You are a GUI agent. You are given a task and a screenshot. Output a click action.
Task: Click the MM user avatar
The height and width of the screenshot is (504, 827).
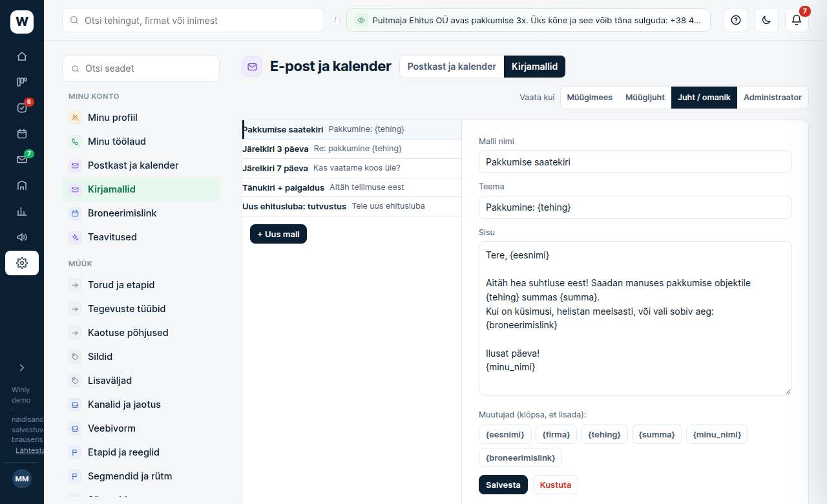[22, 479]
